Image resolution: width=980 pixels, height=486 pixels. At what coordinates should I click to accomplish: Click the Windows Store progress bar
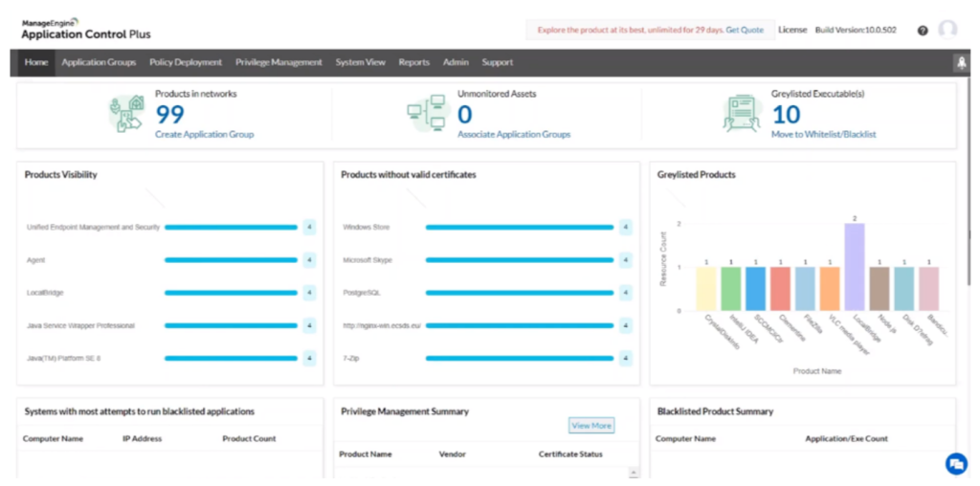click(519, 228)
